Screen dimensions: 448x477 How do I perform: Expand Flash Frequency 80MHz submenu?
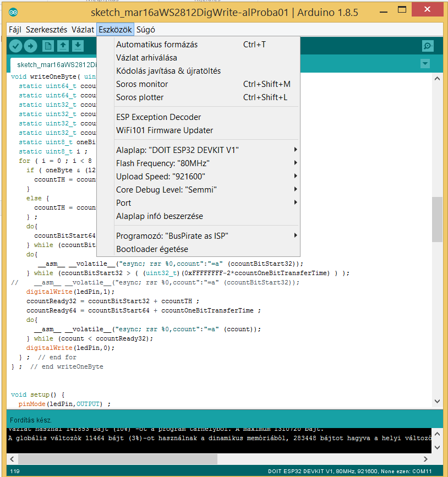tap(198, 163)
